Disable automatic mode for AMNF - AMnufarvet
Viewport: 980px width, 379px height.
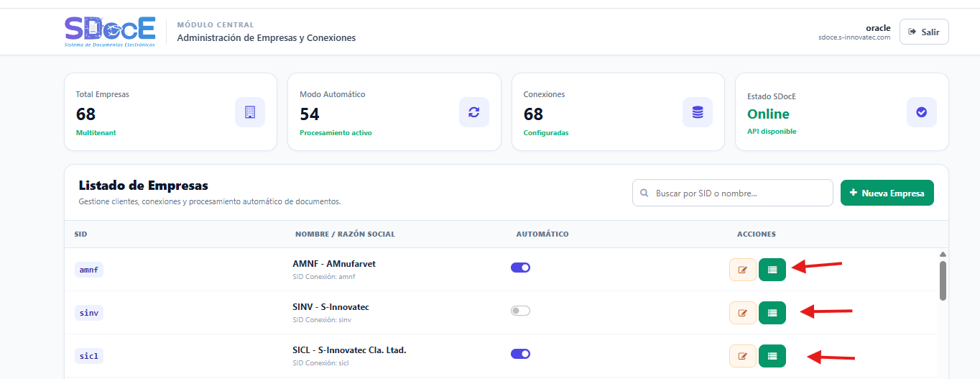click(x=520, y=268)
